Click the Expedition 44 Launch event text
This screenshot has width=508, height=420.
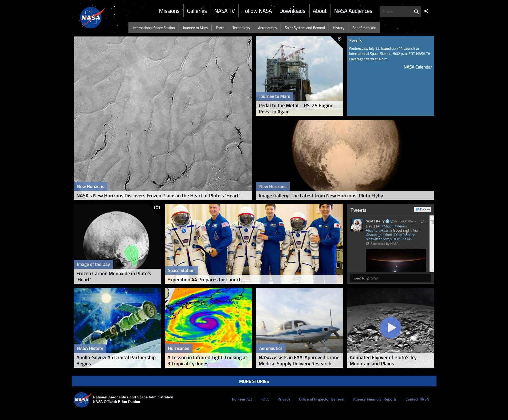tap(389, 54)
